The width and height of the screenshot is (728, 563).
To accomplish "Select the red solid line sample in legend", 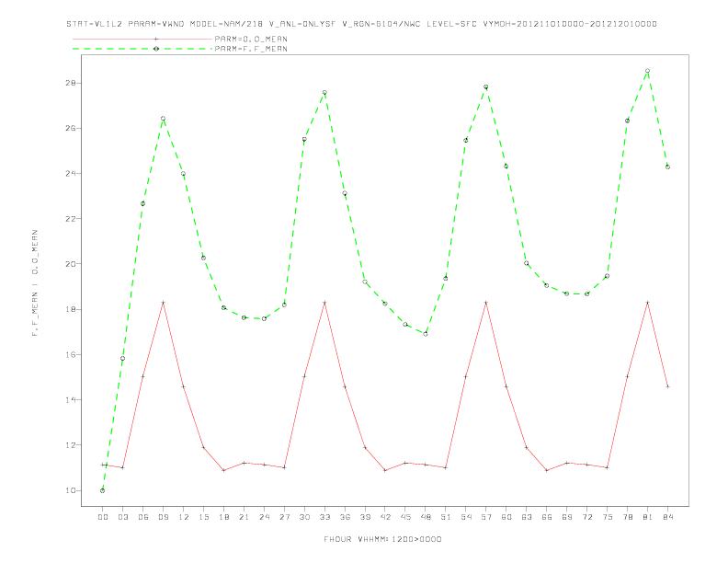I will [x=142, y=39].
